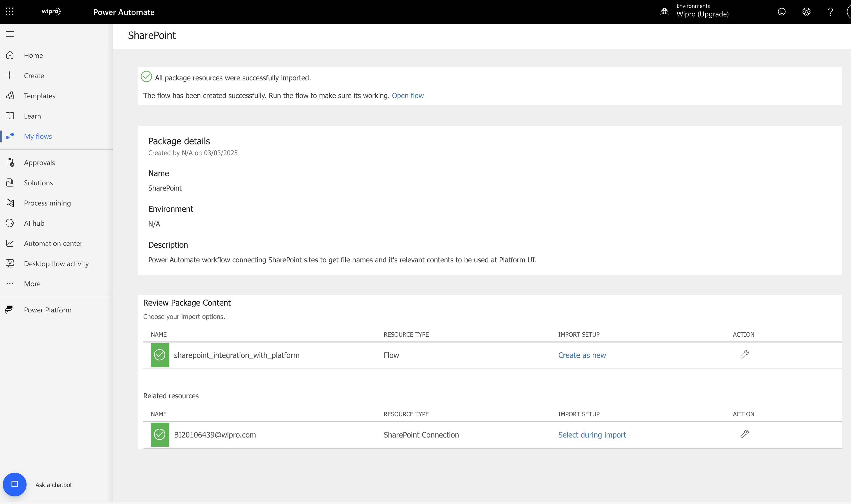The width and height of the screenshot is (851, 504).
Task: Collapse the left navigation hamburger menu
Action: pos(10,34)
